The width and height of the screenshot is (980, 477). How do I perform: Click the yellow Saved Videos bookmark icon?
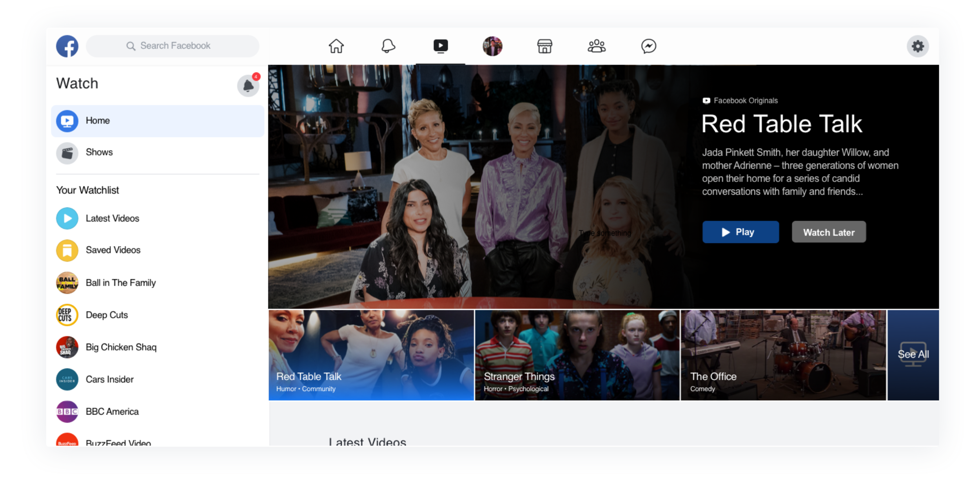pyautogui.click(x=67, y=250)
